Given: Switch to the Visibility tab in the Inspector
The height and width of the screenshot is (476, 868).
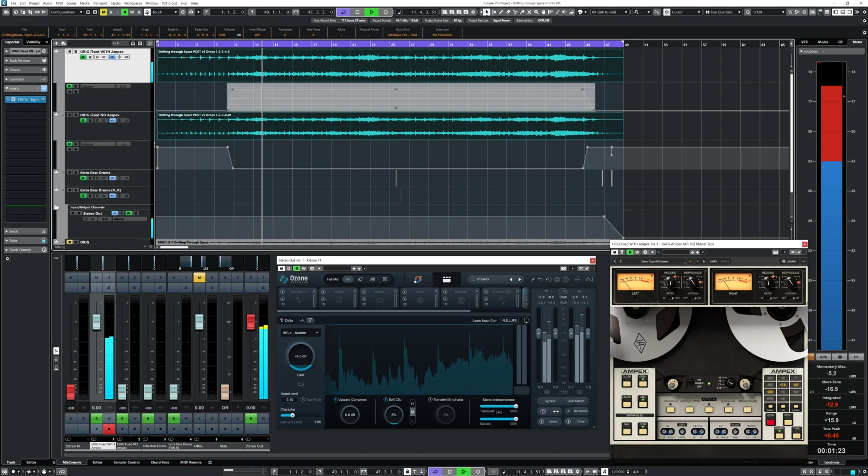Looking at the screenshot, I should 33,42.
